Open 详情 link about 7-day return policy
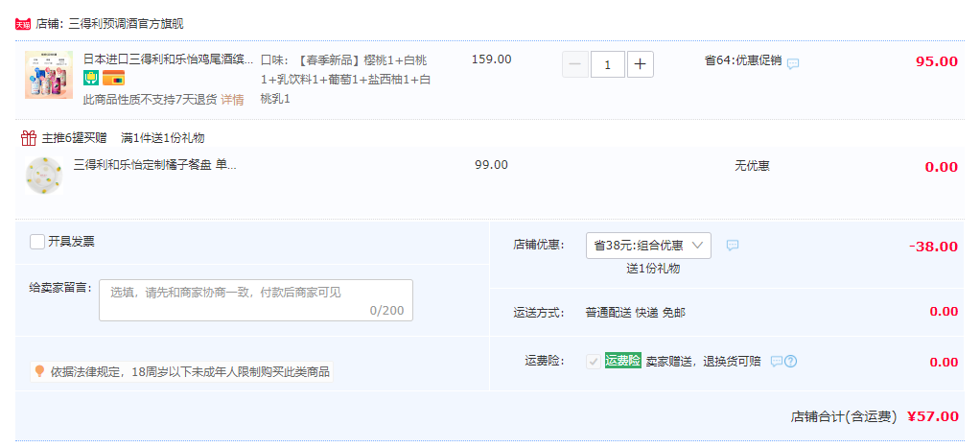Screen dimensions: 980x448 [x=232, y=99]
